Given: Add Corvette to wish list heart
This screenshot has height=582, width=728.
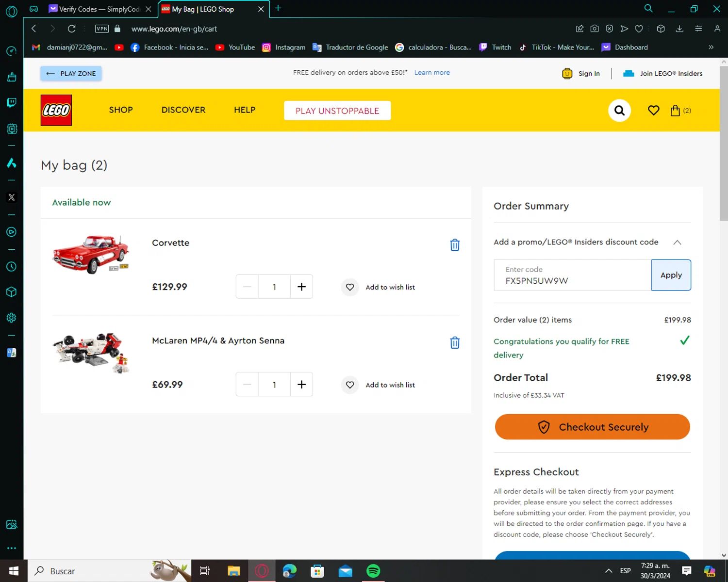Looking at the screenshot, I should 350,287.
